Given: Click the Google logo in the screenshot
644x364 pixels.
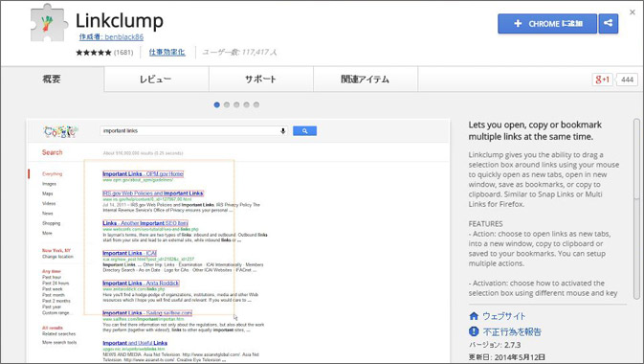Looking at the screenshot, I should [60, 131].
